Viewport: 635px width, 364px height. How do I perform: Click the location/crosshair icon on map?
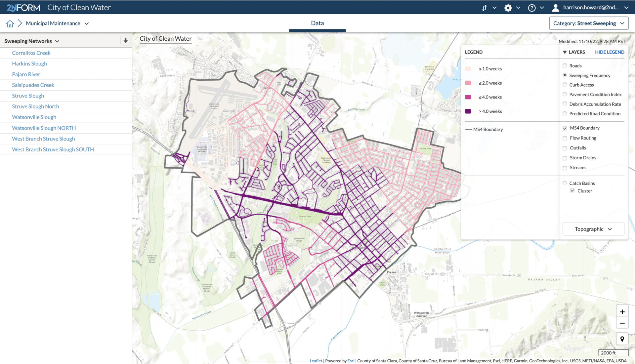coord(623,339)
